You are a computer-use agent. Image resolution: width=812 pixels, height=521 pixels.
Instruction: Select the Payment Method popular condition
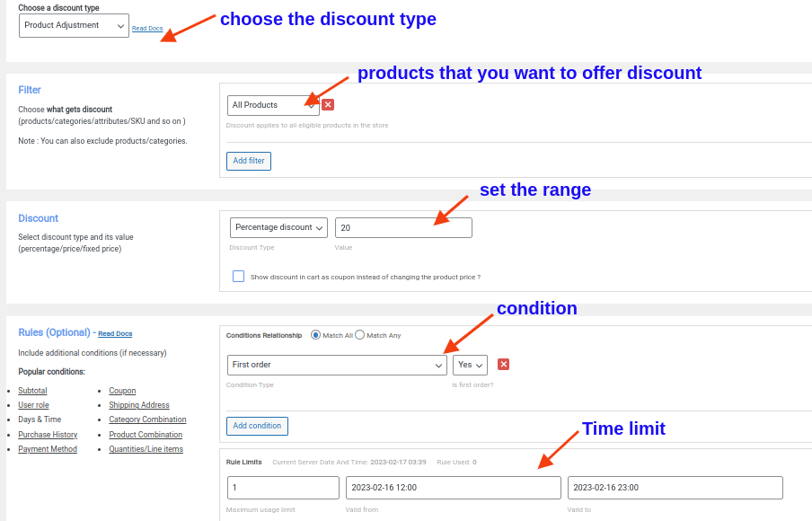(x=47, y=448)
